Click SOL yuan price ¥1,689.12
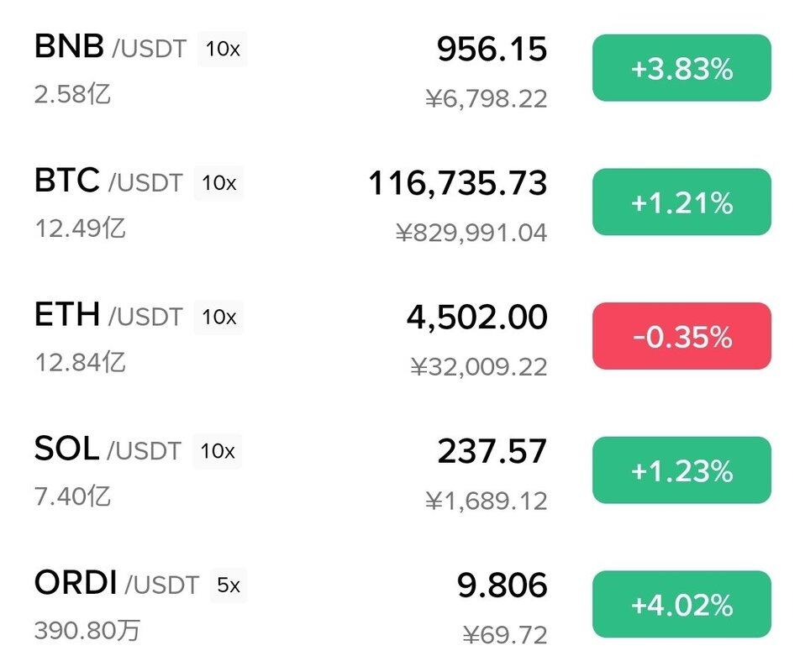The image size is (805, 672). click(487, 501)
